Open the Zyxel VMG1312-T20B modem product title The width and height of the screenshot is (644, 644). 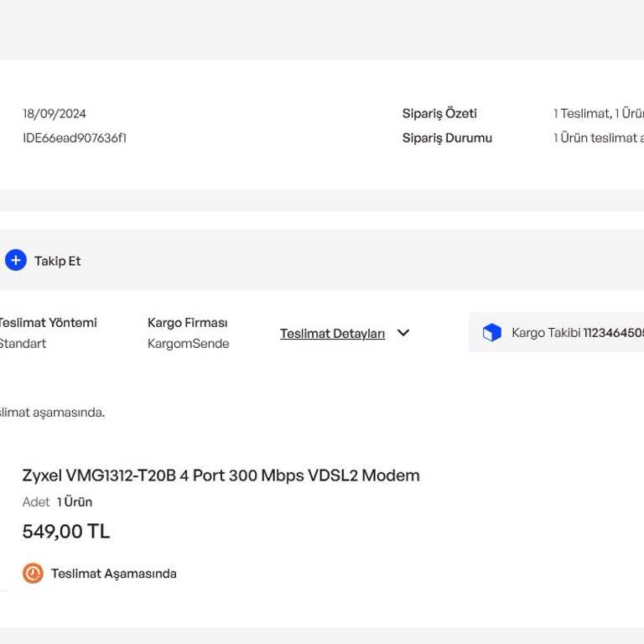point(221,475)
